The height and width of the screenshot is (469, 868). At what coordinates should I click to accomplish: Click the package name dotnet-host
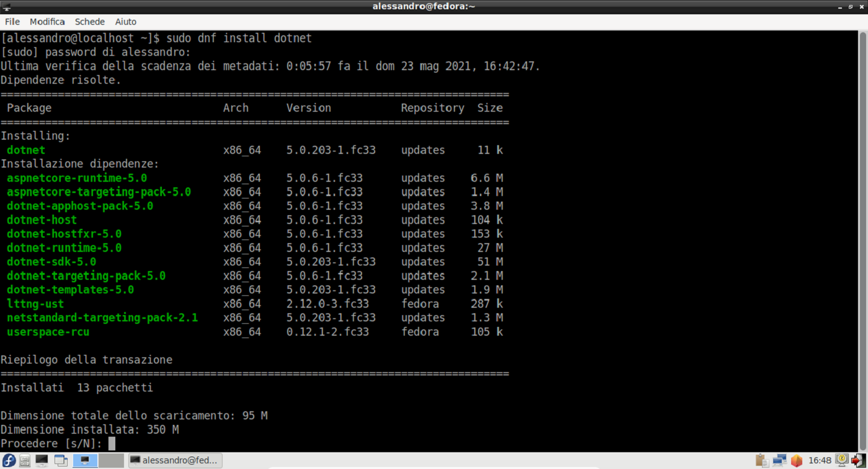42,220
